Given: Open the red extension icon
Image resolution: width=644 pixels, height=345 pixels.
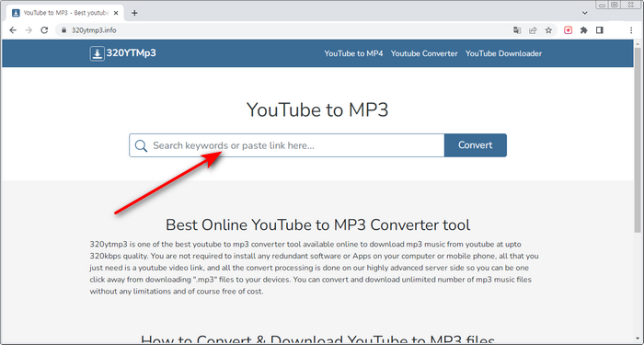Looking at the screenshot, I should [x=568, y=30].
